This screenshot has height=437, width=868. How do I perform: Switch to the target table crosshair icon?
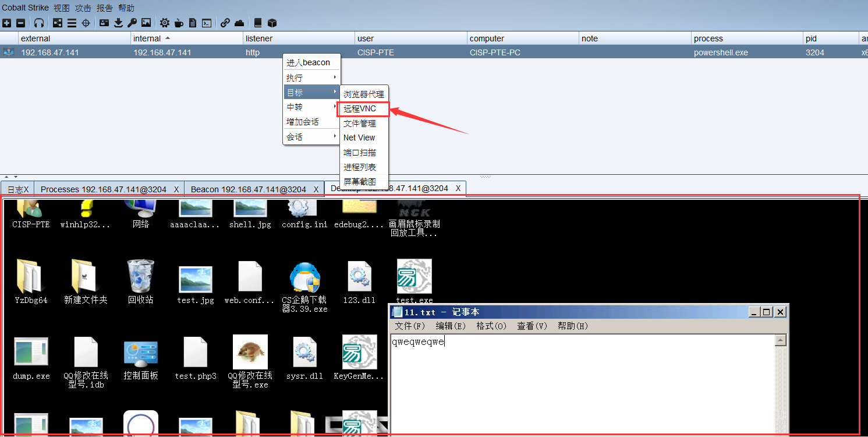(x=86, y=23)
